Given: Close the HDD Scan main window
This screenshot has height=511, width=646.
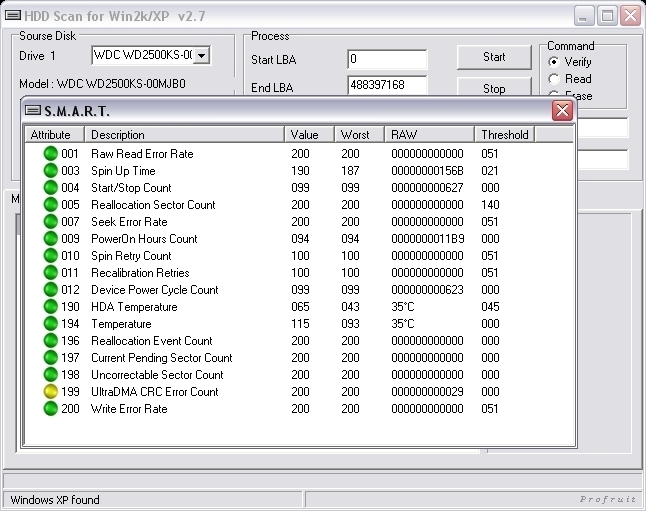Looking at the screenshot, I should [x=631, y=16].
